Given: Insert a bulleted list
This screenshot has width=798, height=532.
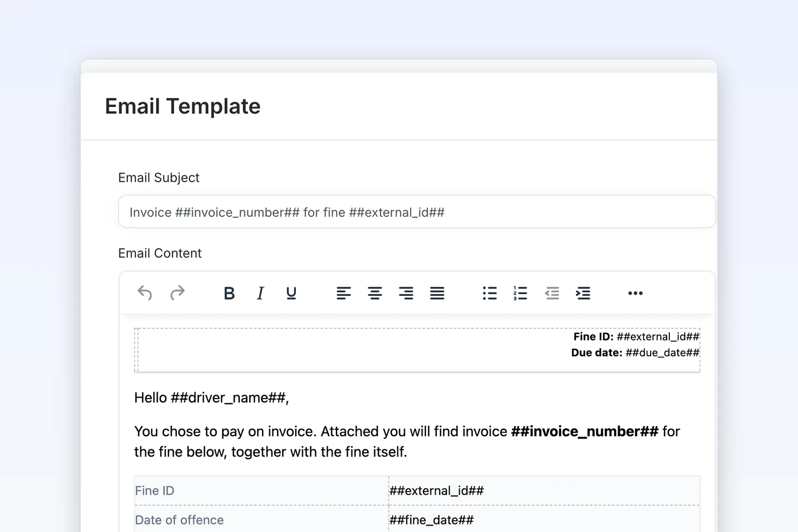Looking at the screenshot, I should [489, 293].
